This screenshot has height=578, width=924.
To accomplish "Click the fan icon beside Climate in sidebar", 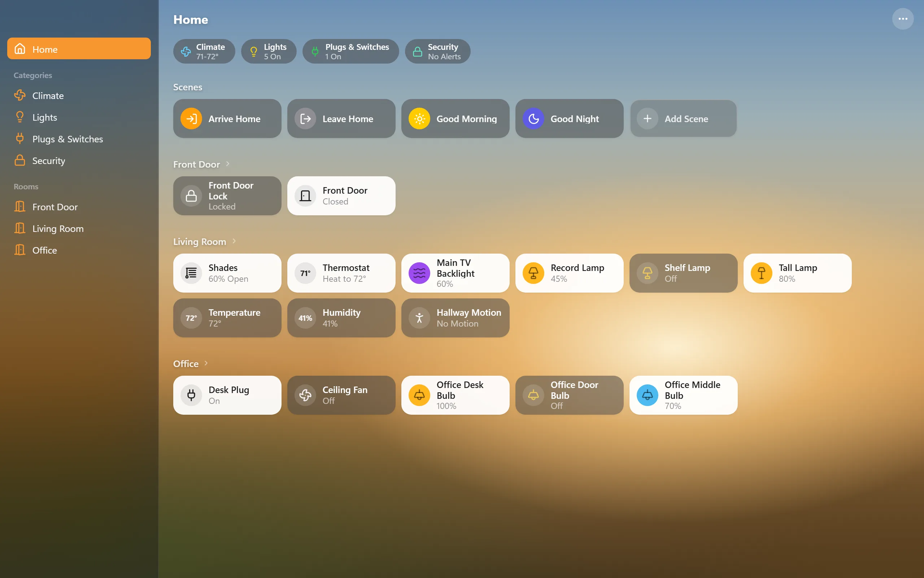I will 20,95.
